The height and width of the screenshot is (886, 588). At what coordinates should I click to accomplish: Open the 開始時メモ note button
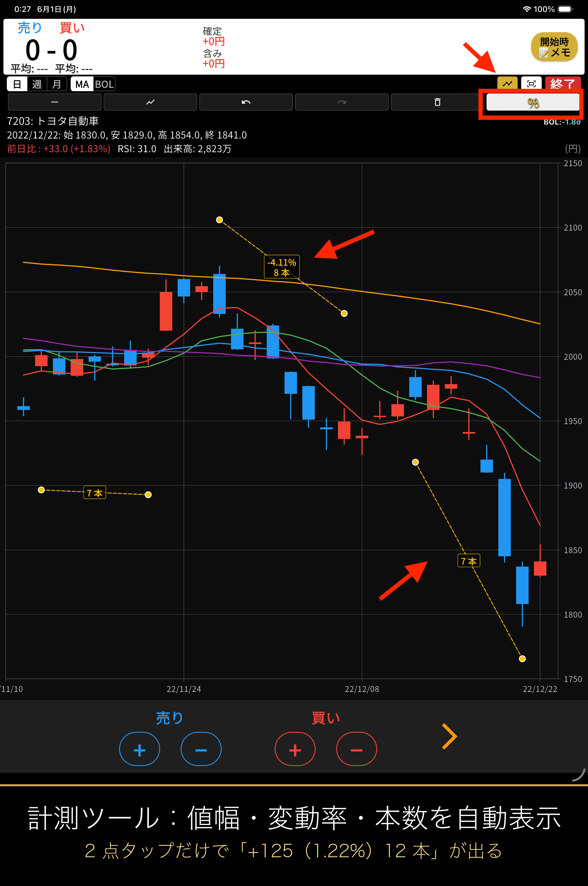(x=554, y=47)
